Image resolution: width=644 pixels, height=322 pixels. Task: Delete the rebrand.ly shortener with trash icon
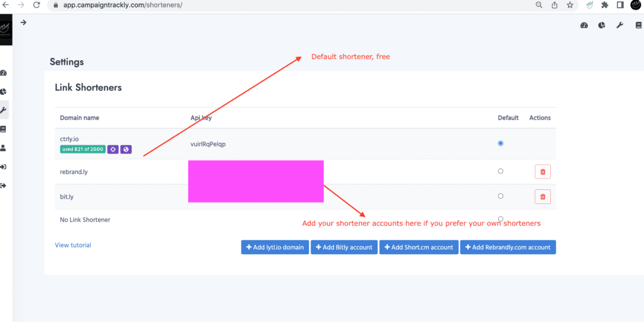[543, 172]
